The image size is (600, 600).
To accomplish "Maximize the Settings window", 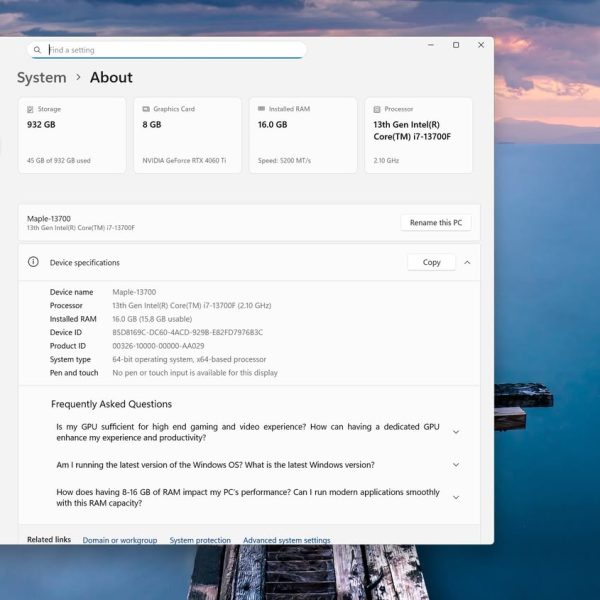I will point(456,45).
